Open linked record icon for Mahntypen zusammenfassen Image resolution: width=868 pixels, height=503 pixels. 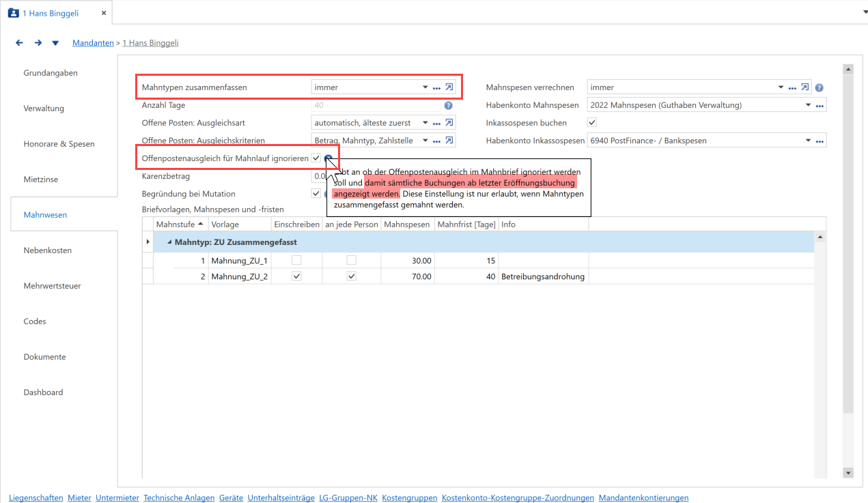pos(449,87)
